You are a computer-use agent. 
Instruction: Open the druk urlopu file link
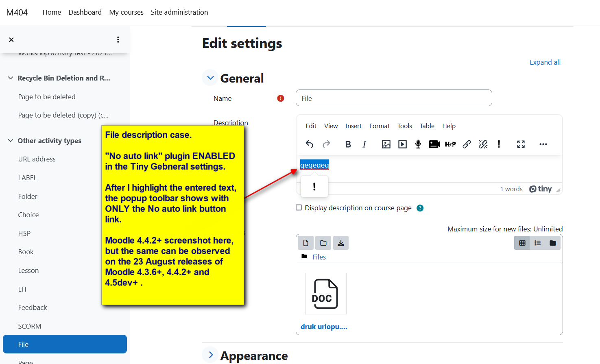click(324, 327)
